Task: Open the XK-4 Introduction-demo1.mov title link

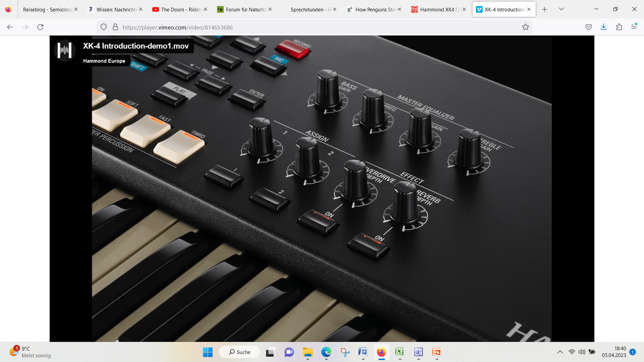Action: (x=136, y=46)
